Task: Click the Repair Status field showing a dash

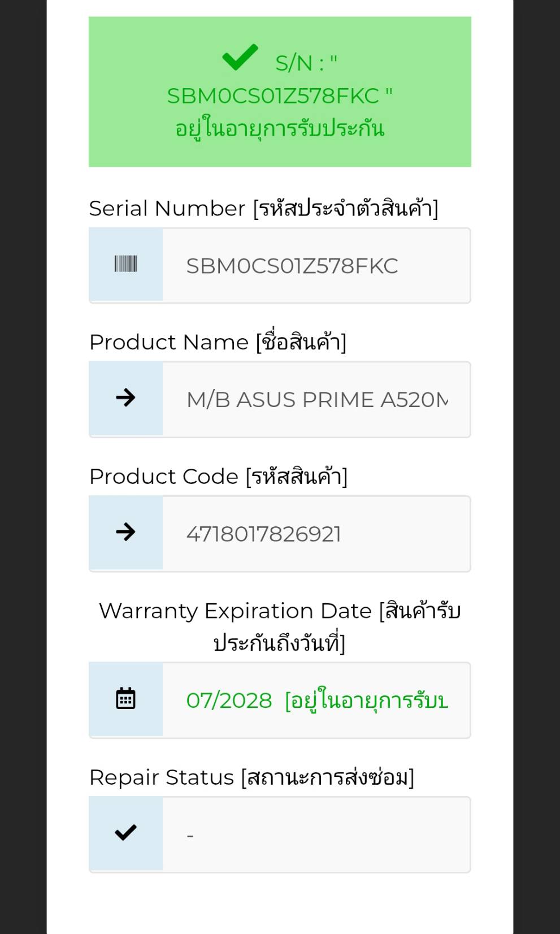Action: click(315, 835)
